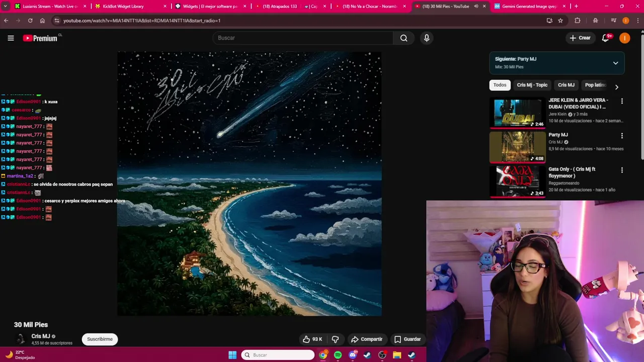Click the browser address bar URL
The width and height of the screenshot is (644, 362).
click(142, 21)
